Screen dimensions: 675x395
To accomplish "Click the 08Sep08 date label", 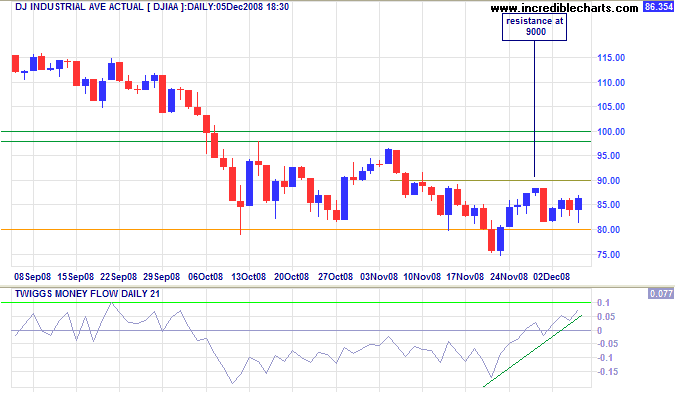I will [32, 277].
